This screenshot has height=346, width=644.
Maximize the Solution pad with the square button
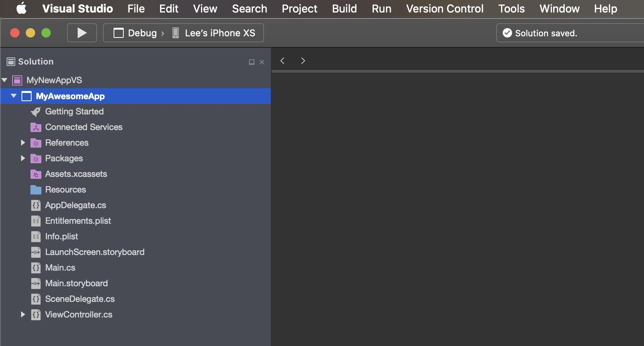(x=252, y=62)
